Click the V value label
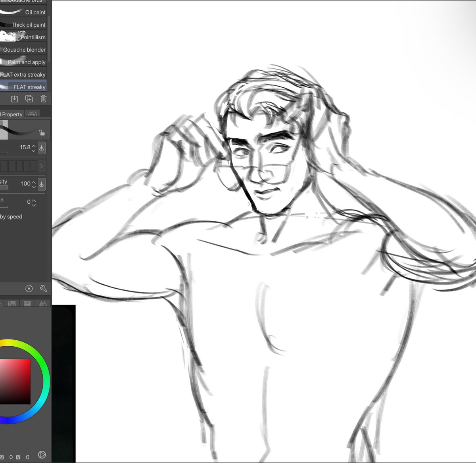Screen dimensions: 476x463 coord(18,457)
